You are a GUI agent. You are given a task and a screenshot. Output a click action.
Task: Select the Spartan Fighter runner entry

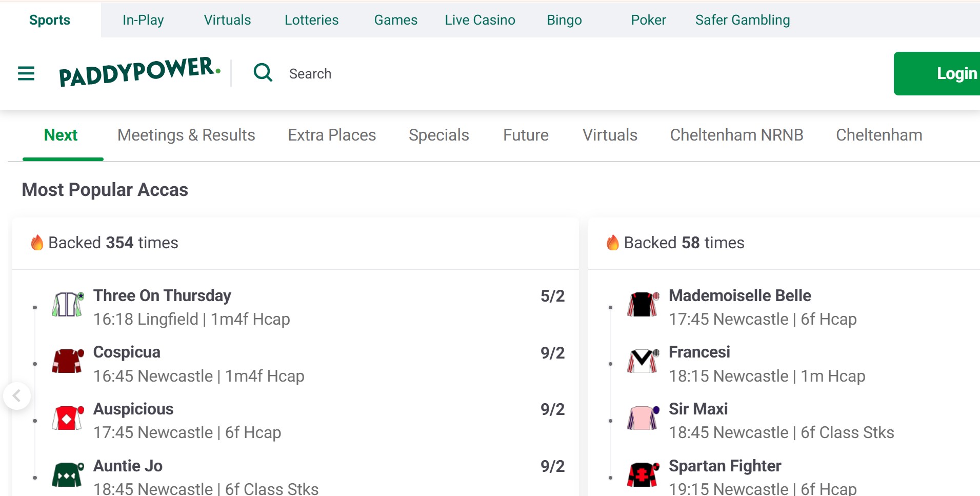tap(725, 466)
